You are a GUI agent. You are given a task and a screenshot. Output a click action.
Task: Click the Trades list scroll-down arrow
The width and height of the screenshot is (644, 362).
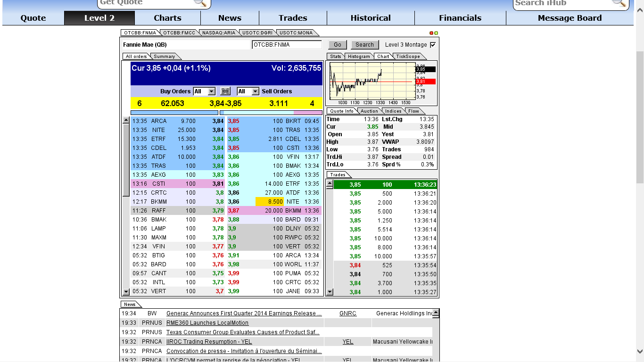coord(330,292)
